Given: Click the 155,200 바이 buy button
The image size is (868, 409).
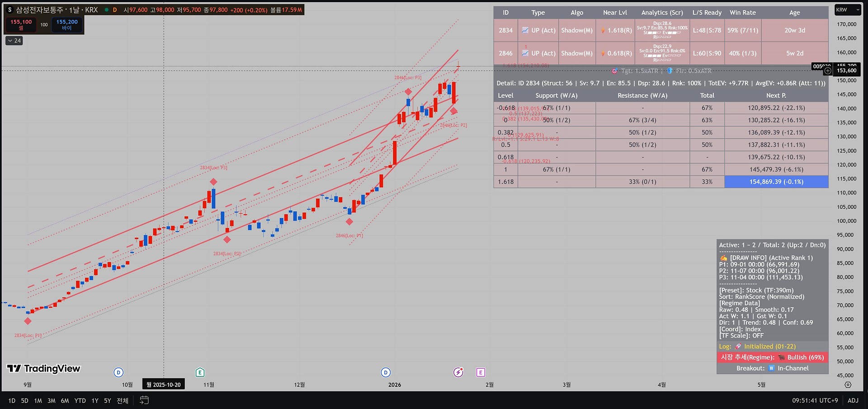Looking at the screenshot, I should 67,24.
